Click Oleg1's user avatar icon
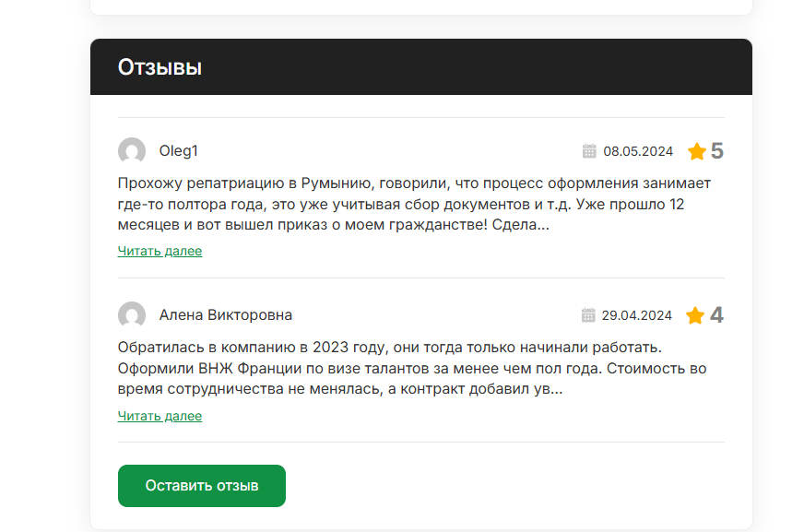792x532 pixels. [x=132, y=151]
